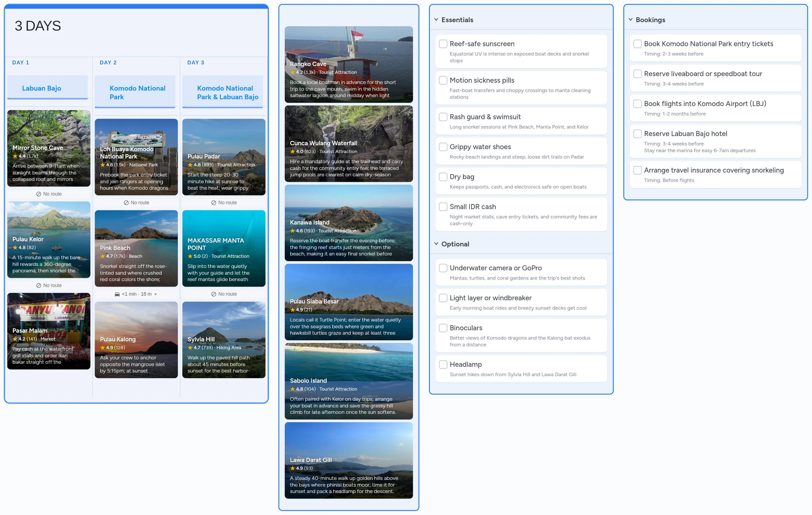Collapse the Bookings section chevron

pyautogui.click(x=630, y=19)
